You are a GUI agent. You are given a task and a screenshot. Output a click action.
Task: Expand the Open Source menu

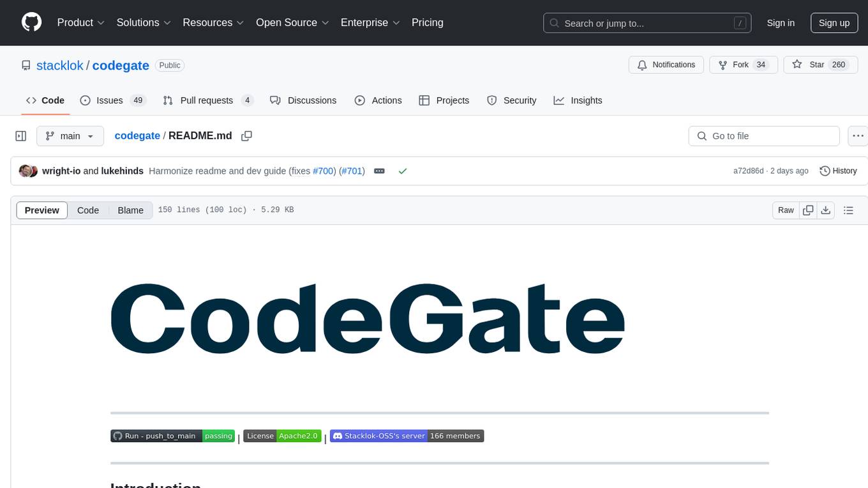[x=292, y=22]
